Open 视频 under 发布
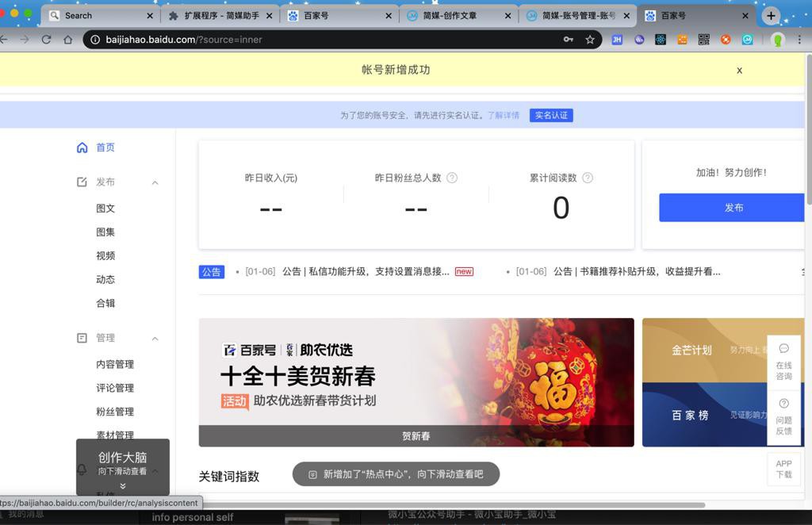Screen dimensions: 812x525 tap(105, 256)
